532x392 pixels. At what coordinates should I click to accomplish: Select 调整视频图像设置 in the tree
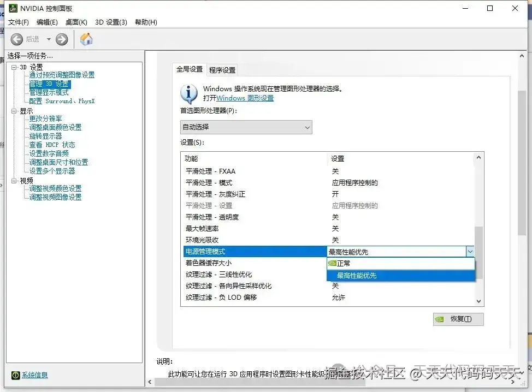click(55, 197)
